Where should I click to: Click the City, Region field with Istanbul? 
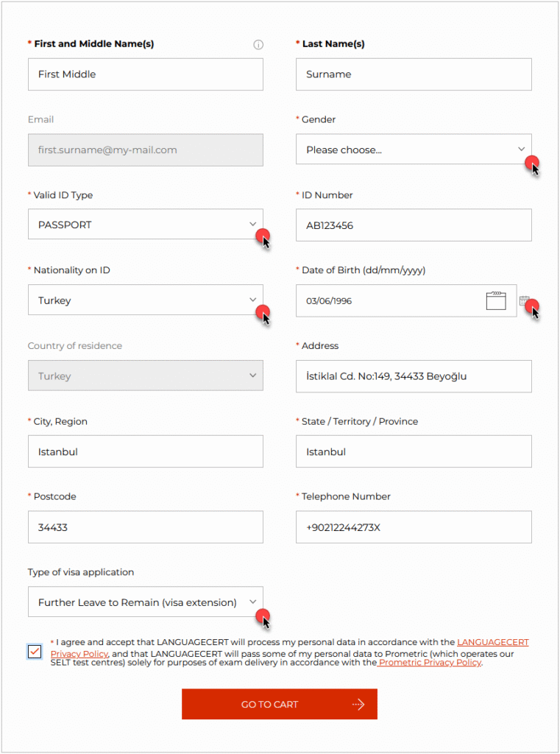point(146,451)
